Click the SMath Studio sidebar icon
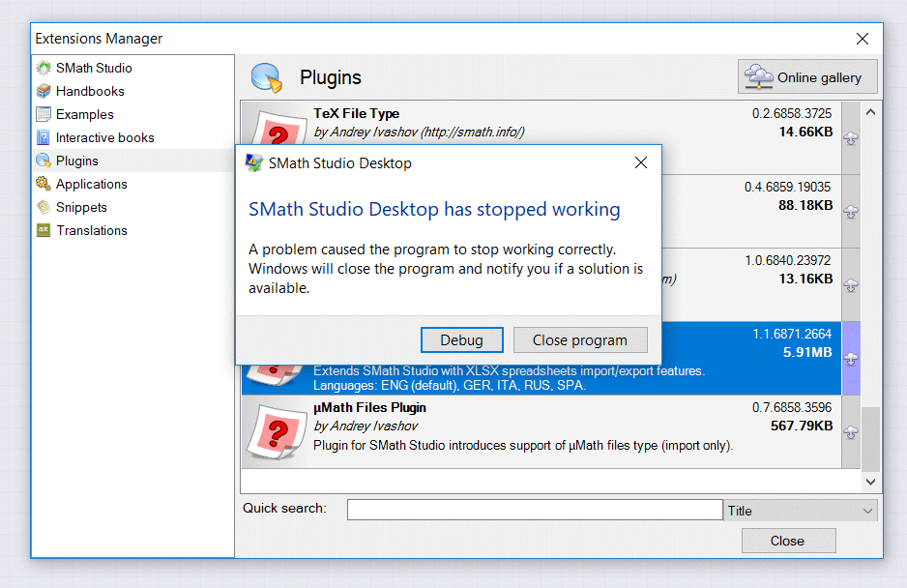 [x=44, y=69]
